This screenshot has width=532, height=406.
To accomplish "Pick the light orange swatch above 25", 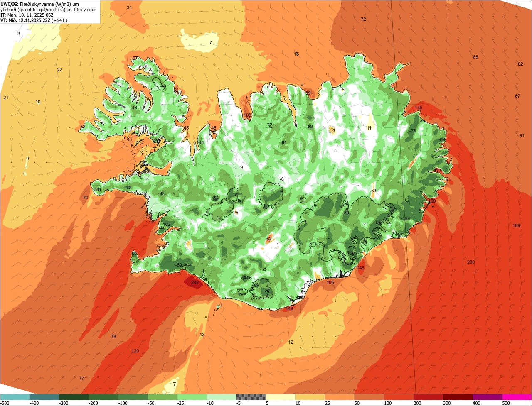I will [340, 397].
